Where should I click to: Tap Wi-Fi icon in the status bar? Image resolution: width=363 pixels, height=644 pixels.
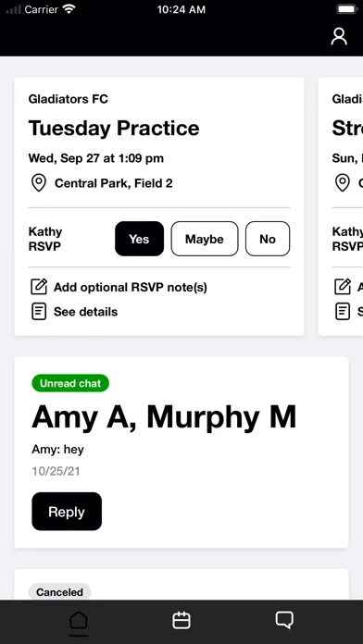point(69,9)
